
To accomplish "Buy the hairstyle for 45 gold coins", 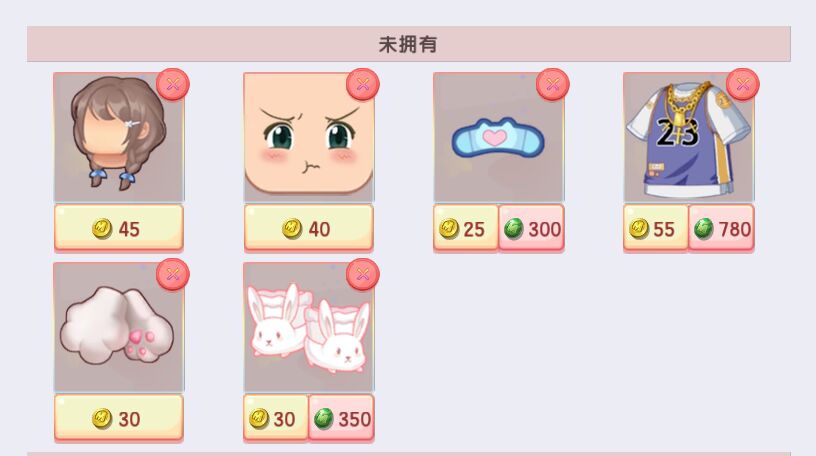I will point(119,228).
